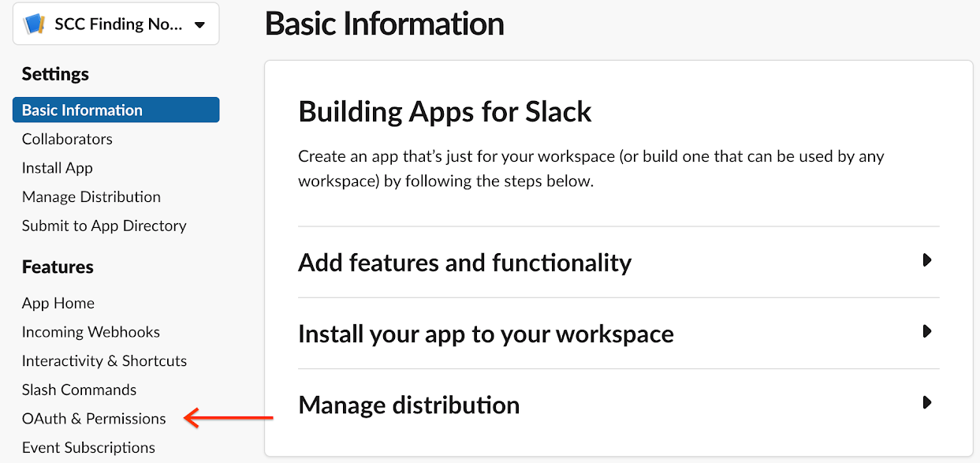Click the Features section heading
Viewport: 980px width, 463px height.
[x=58, y=267]
